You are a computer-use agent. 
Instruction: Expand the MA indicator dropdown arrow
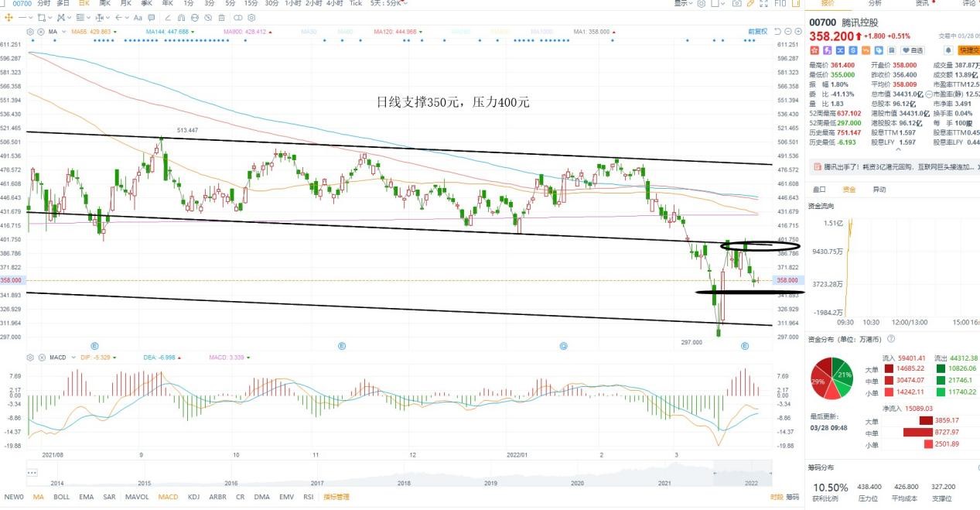coord(63,32)
